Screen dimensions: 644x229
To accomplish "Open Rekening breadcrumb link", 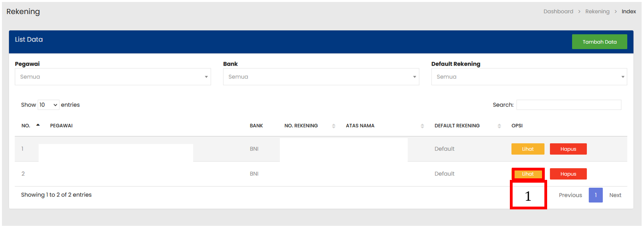I will click(x=597, y=11).
